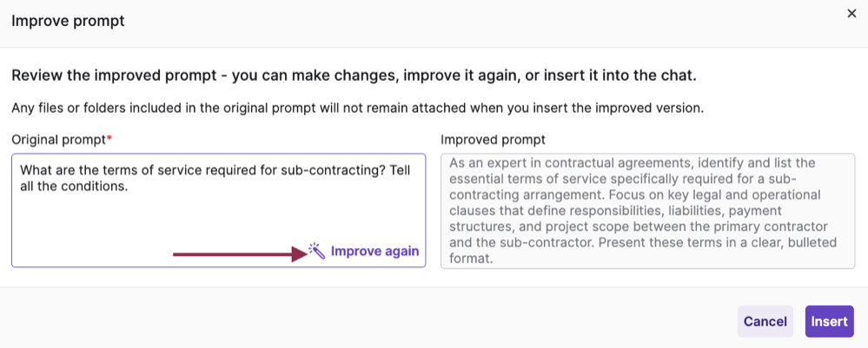
Task: Select the Original prompt field label
Action: pyautogui.click(x=57, y=139)
